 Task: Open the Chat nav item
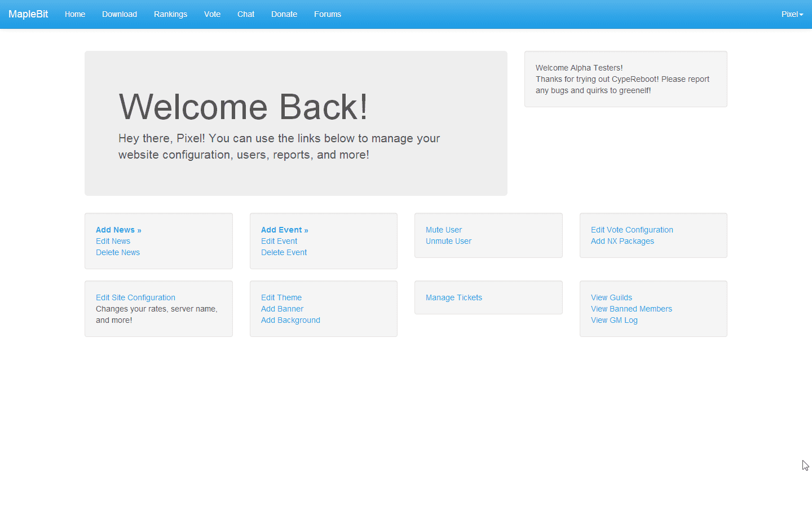point(246,14)
